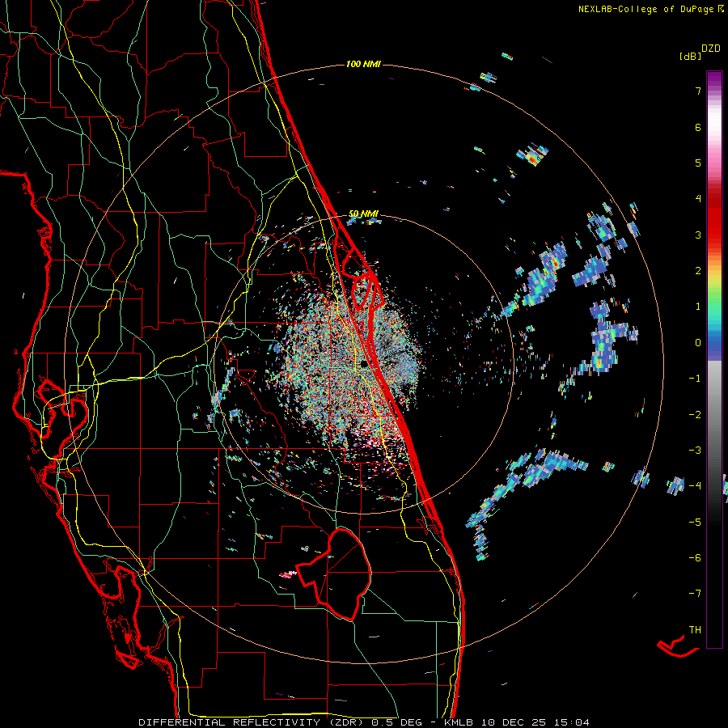The image size is (728, 728).
Task: Click the NEXLAB-College of DuPage watermark text
Action: pos(645,9)
